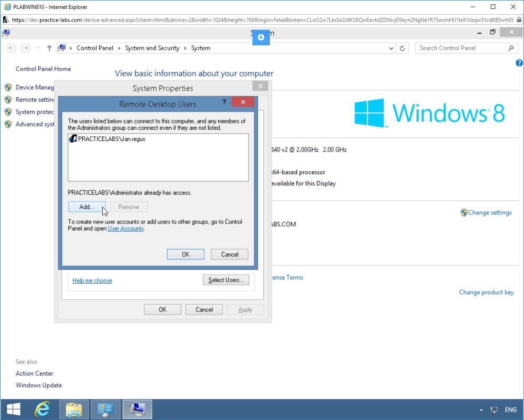Image resolution: width=524 pixels, height=420 pixels.
Task: Go up one level with the Up arrow
Action: [49, 48]
